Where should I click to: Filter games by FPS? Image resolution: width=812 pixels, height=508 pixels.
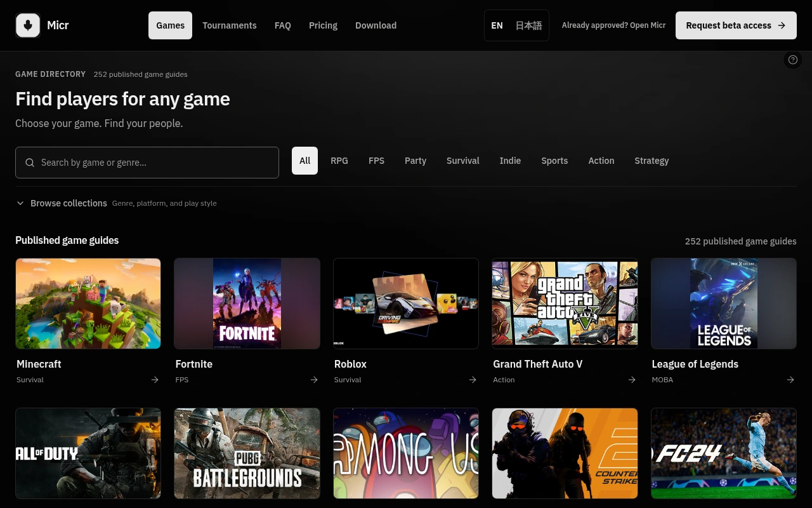tap(377, 161)
